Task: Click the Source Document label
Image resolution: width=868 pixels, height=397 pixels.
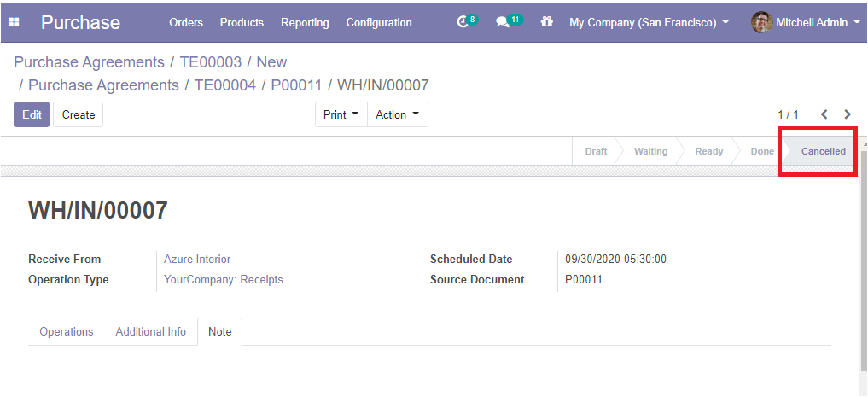Action: coord(477,280)
